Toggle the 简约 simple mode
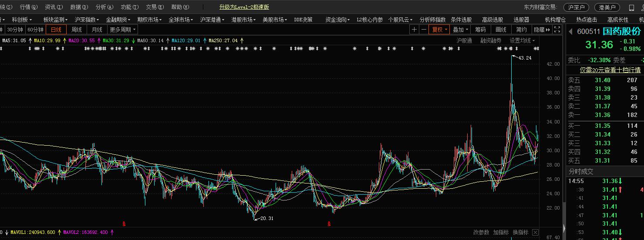644x240 pixels. tap(522, 30)
